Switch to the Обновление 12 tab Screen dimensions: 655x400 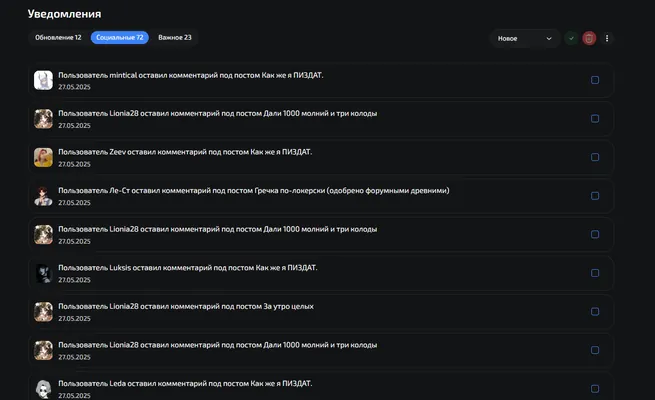pyautogui.click(x=58, y=38)
